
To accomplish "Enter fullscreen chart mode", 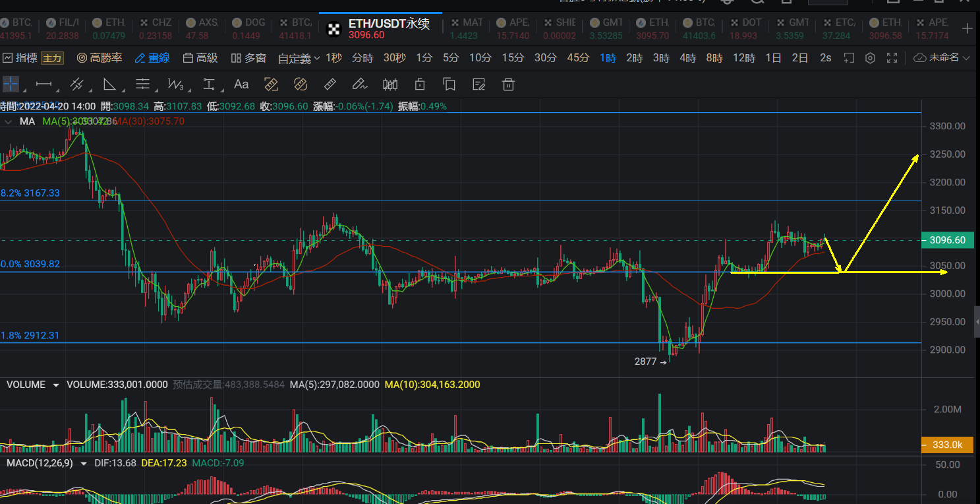I will coord(892,58).
